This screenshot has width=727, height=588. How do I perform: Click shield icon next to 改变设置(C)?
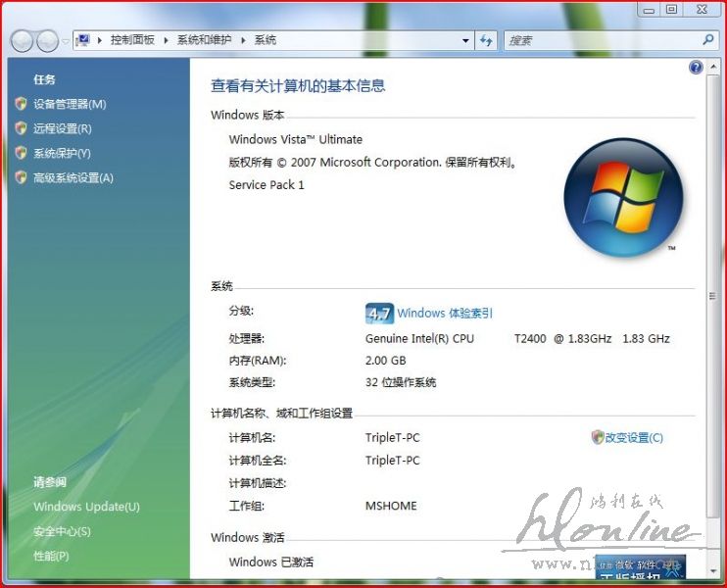(x=598, y=437)
